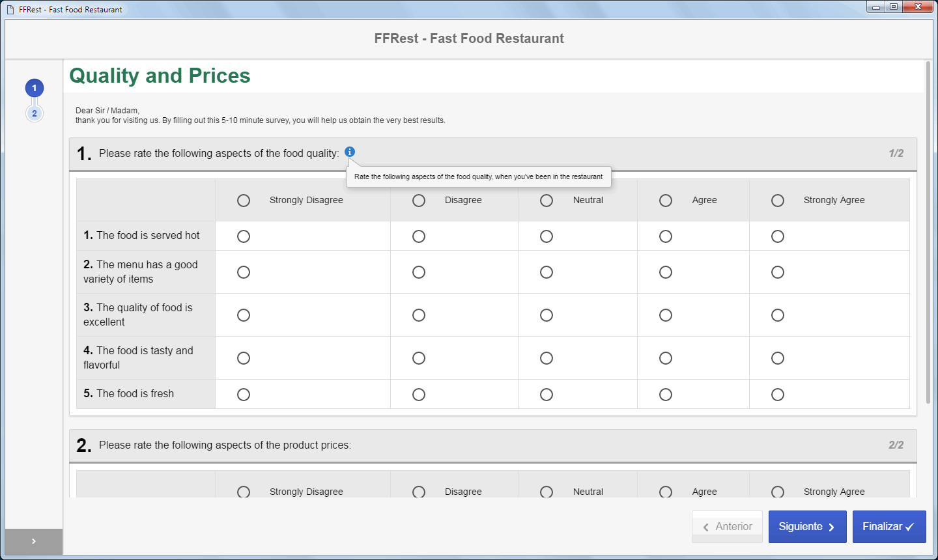
Task: Select Agree for 'good variety of items'
Action: [x=666, y=272]
